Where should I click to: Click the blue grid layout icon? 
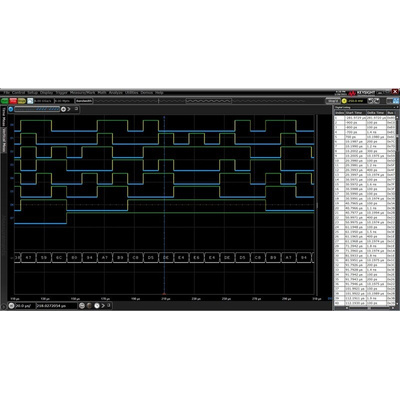click(x=396, y=101)
